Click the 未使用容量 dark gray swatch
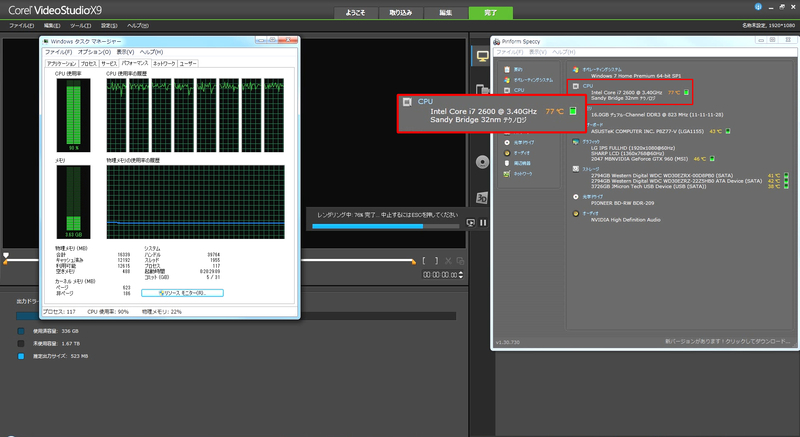 (x=21, y=344)
